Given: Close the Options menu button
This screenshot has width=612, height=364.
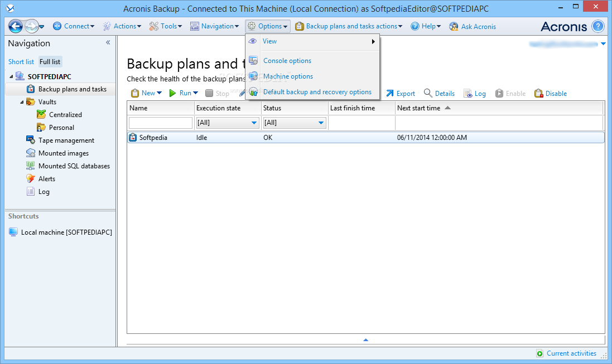Looking at the screenshot, I should tap(268, 26).
